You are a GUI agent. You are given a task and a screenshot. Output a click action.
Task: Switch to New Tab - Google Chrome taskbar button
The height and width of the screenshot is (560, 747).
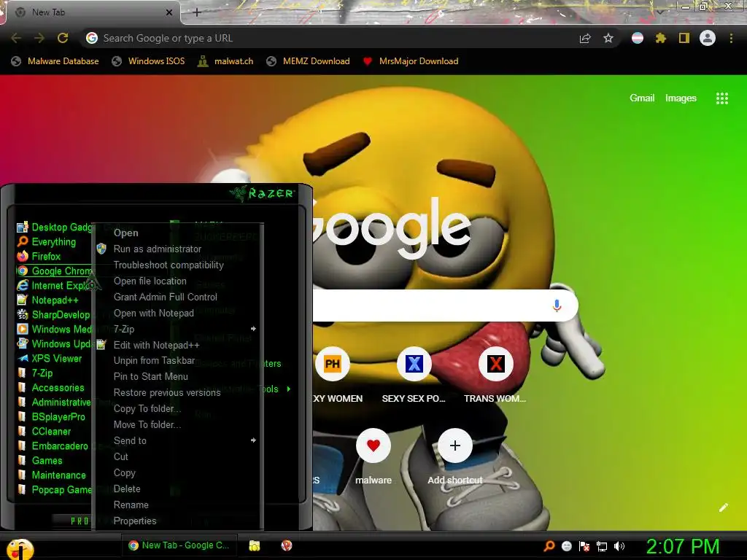click(x=179, y=545)
